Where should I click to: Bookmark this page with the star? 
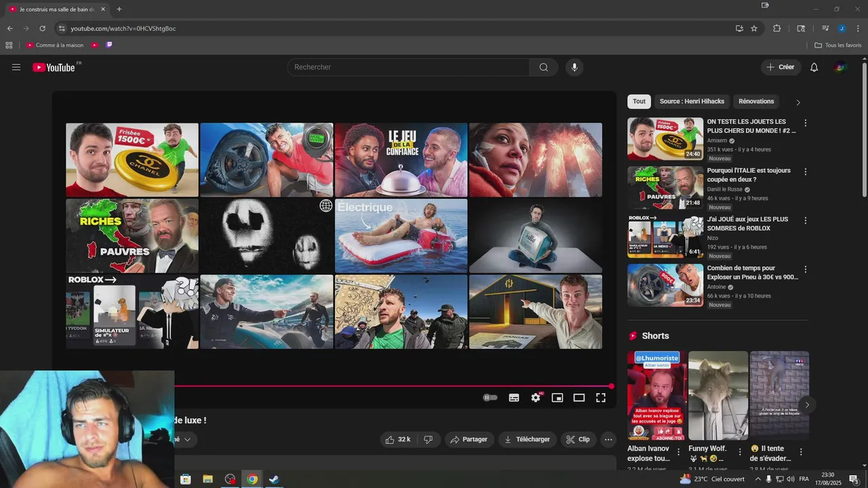(x=754, y=28)
